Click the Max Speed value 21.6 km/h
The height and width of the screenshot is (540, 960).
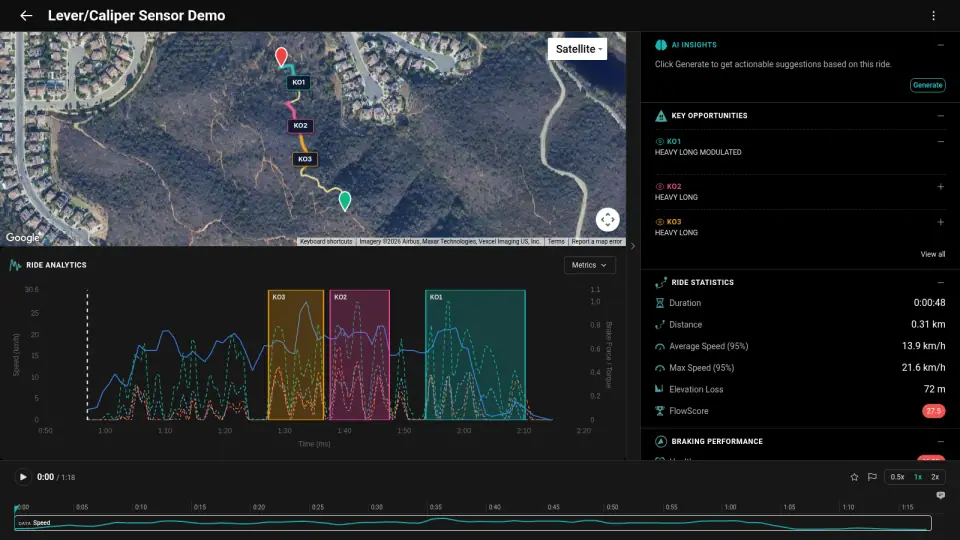point(923,367)
